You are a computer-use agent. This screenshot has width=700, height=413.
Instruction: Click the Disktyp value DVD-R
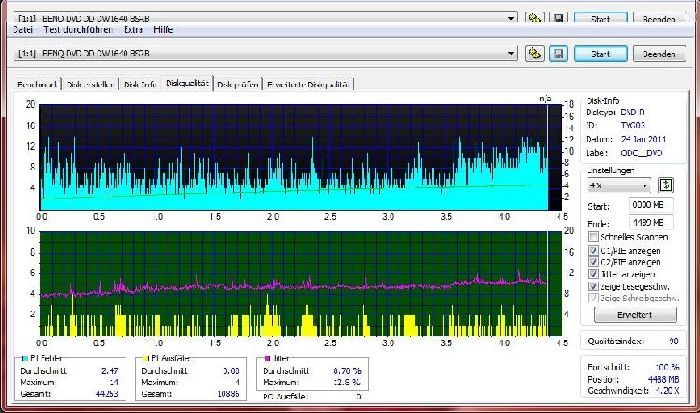633,112
